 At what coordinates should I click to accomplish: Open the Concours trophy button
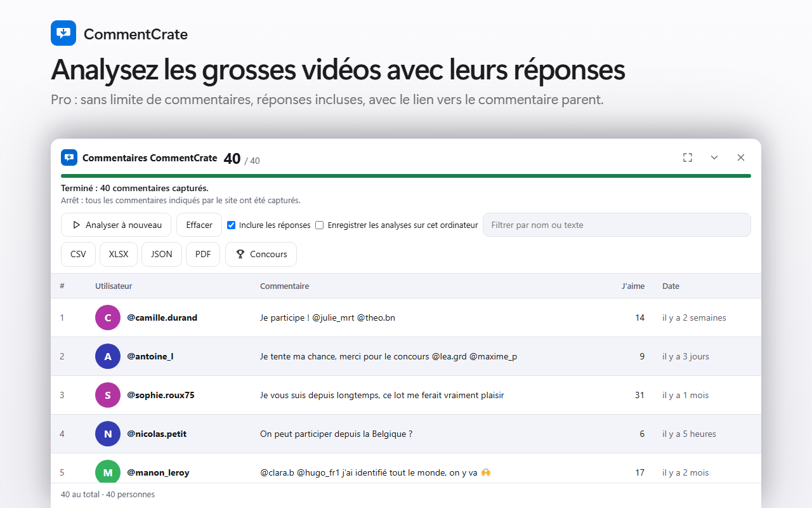(x=261, y=254)
